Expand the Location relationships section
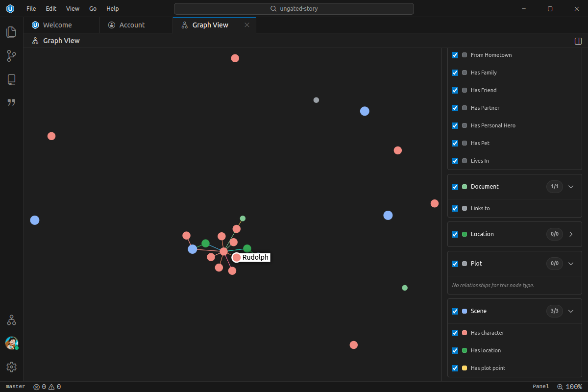The image size is (588, 392). point(570,234)
